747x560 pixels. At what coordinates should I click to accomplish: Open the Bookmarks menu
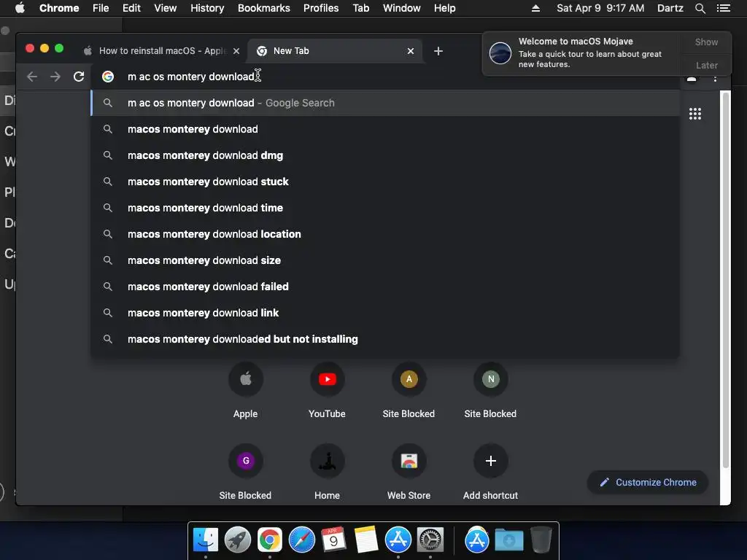click(x=264, y=8)
